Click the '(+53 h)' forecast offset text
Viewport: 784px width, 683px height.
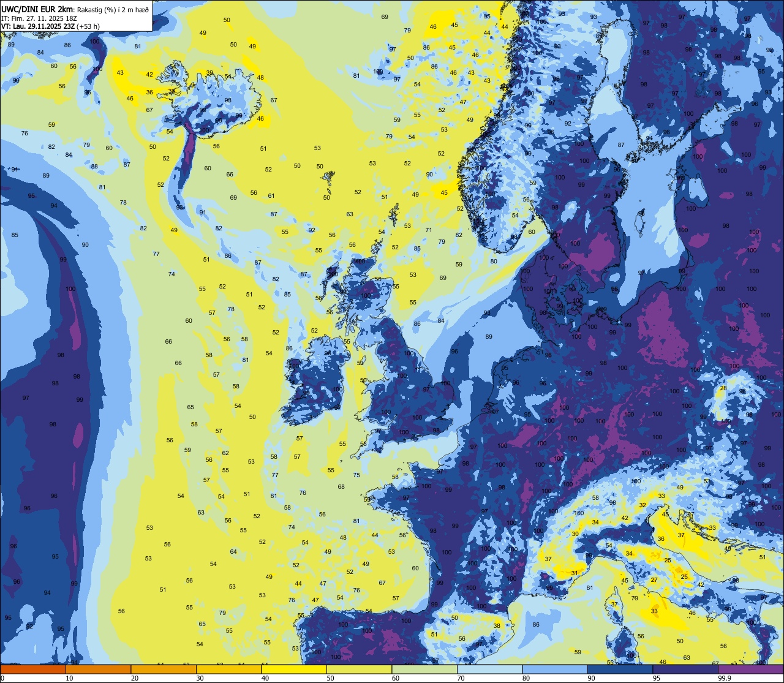pos(88,26)
